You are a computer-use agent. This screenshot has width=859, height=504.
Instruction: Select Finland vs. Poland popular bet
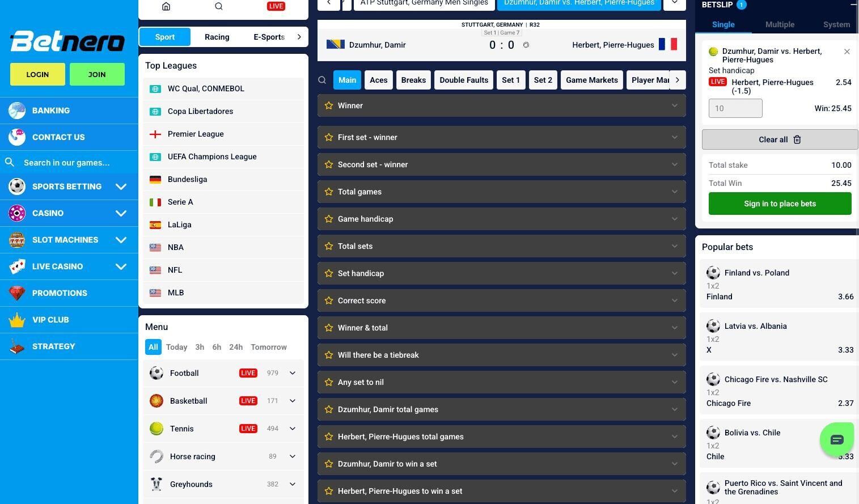pos(780,285)
